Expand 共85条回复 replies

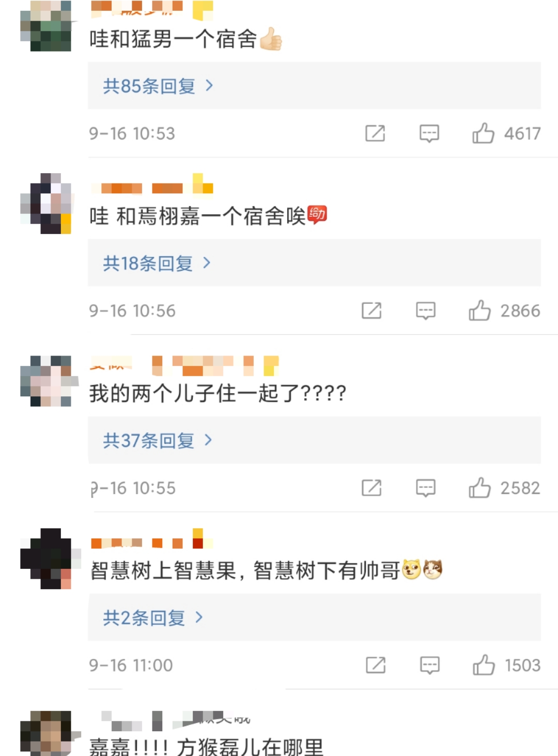click(158, 86)
